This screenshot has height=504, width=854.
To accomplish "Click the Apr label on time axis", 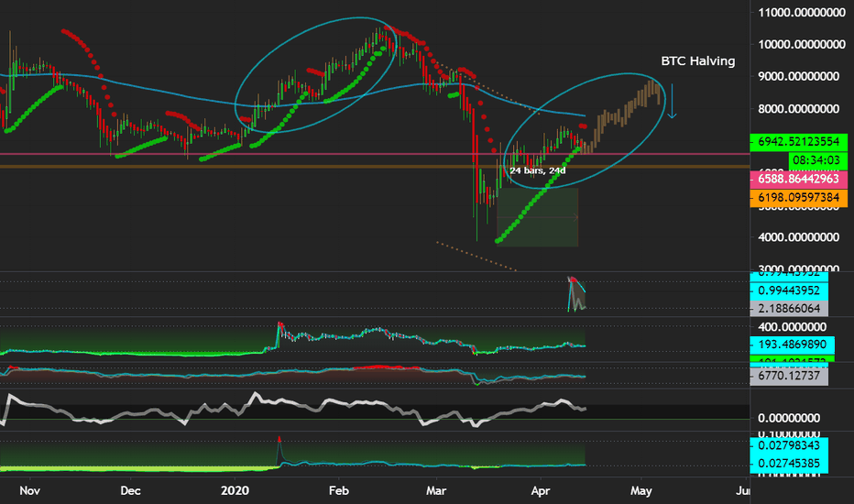I will (x=540, y=490).
